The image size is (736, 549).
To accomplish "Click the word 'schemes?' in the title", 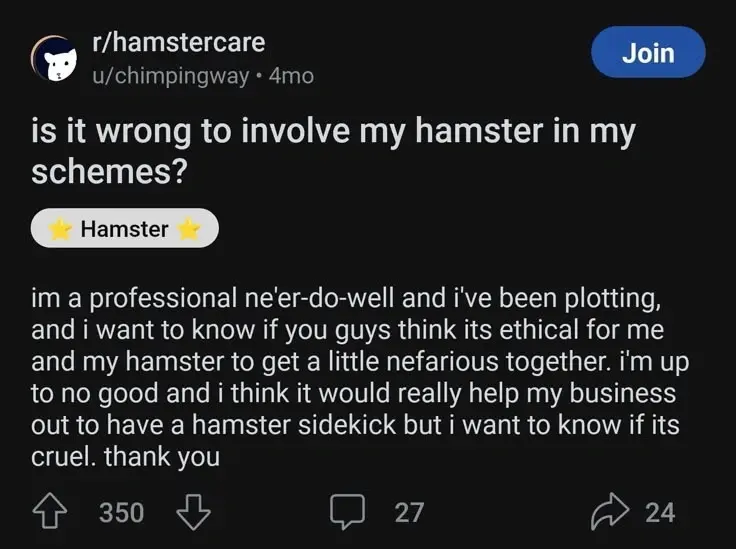I will pyautogui.click(x=109, y=172).
